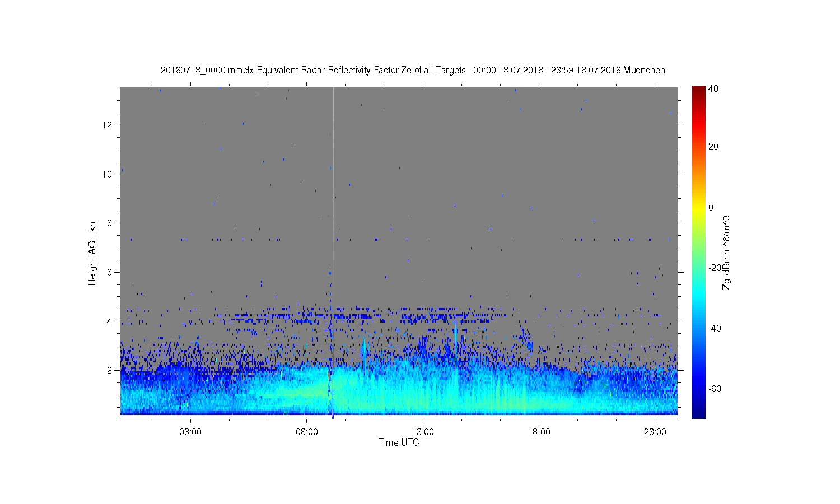This screenshot has height=504, width=840.
Task: Select the 18:00 time tick label
Action: 539,432
